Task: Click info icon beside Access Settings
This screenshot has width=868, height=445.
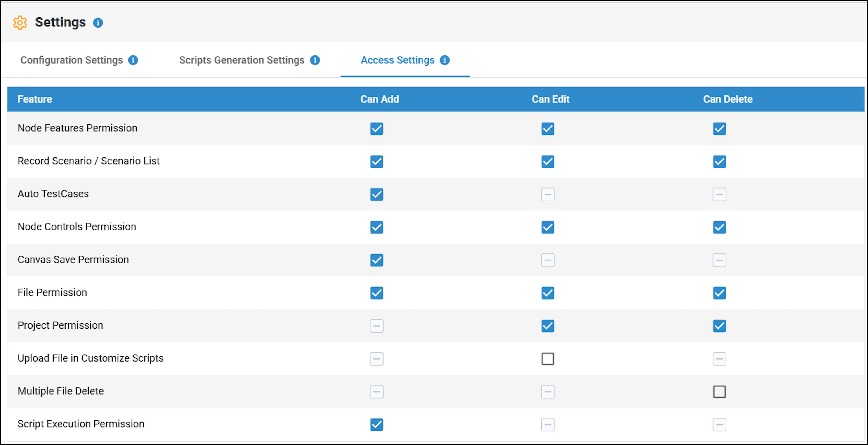Action: [x=445, y=60]
